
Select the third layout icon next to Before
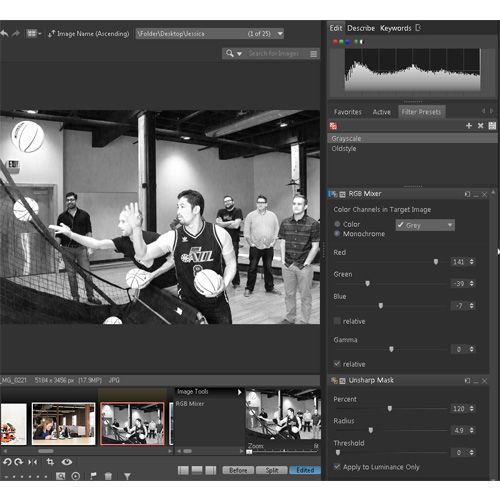click(x=211, y=470)
